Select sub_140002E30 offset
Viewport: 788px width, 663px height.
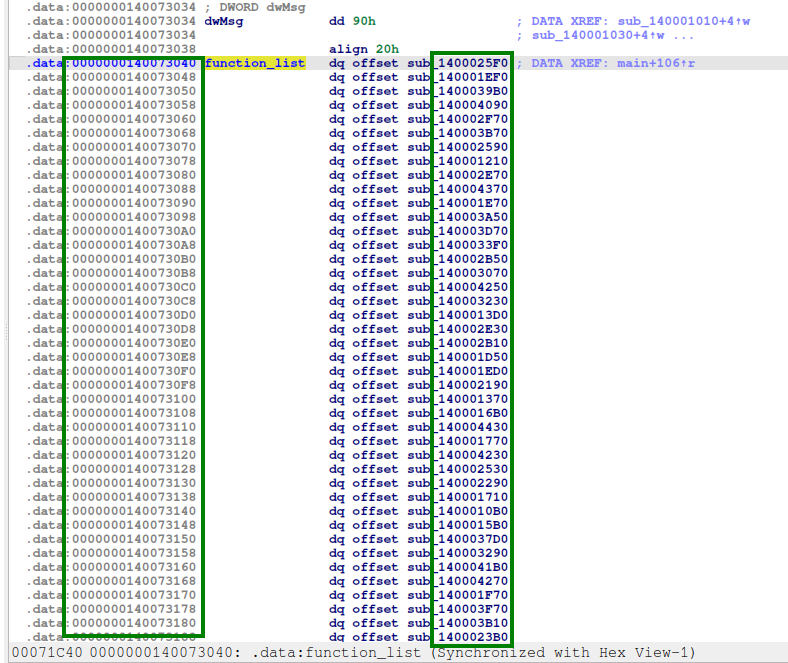458,329
